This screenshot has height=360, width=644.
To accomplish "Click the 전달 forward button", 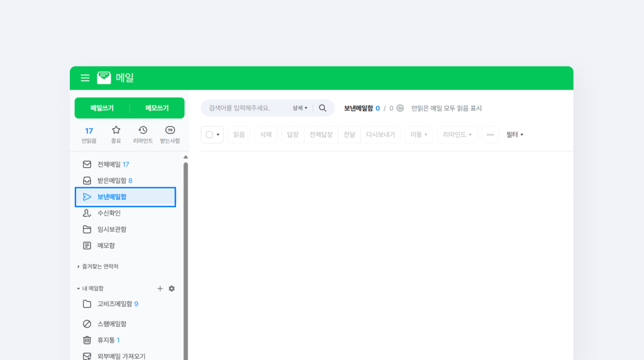I will (349, 134).
